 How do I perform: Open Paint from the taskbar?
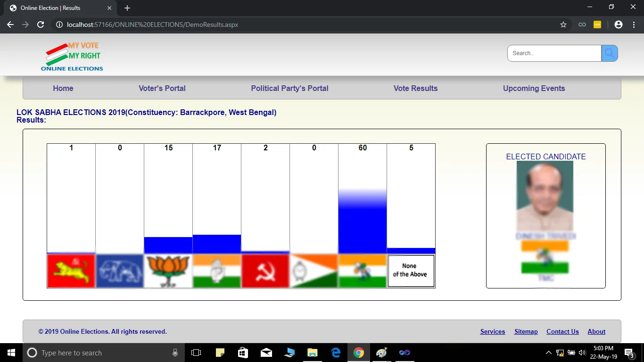pos(382,353)
